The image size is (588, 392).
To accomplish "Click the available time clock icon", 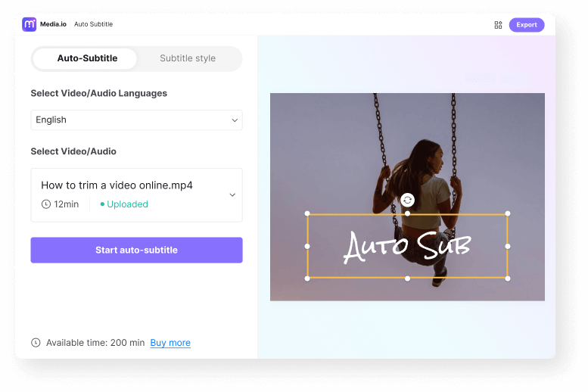I will pos(36,343).
